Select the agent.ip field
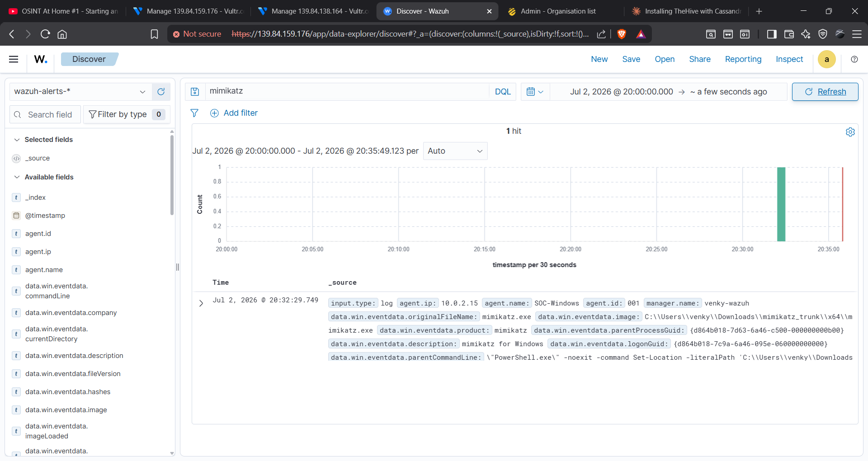This screenshot has width=868, height=461. [x=38, y=252]
